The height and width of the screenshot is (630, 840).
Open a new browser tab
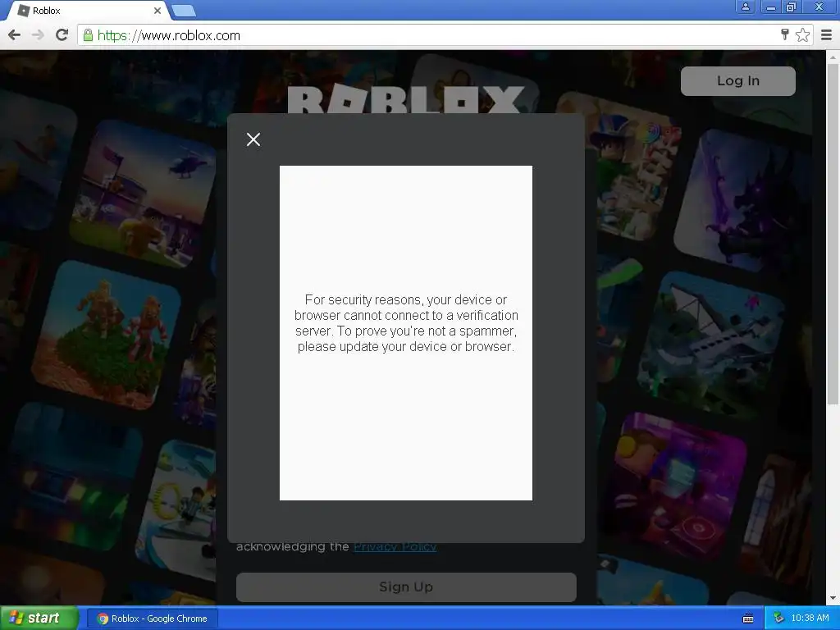(x=184, y=11)
